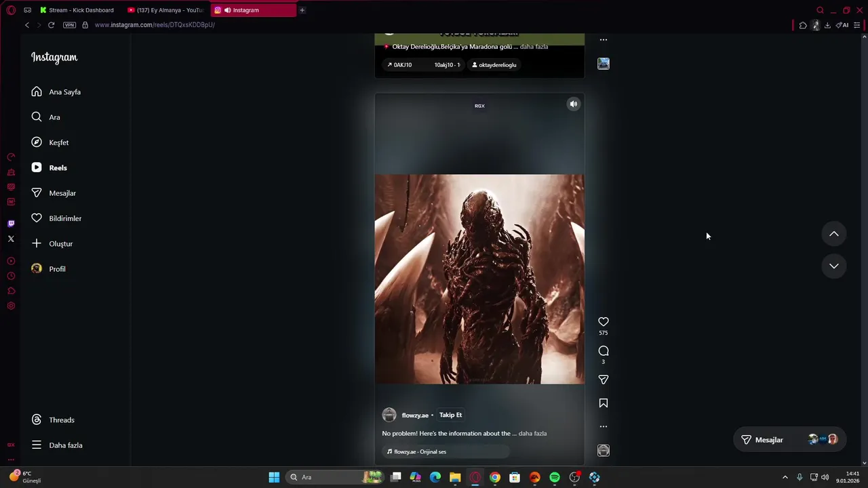Viewport: 868px width, 488px height.
Task: Go to next reel with down chevron
Action: pos(834,266)
